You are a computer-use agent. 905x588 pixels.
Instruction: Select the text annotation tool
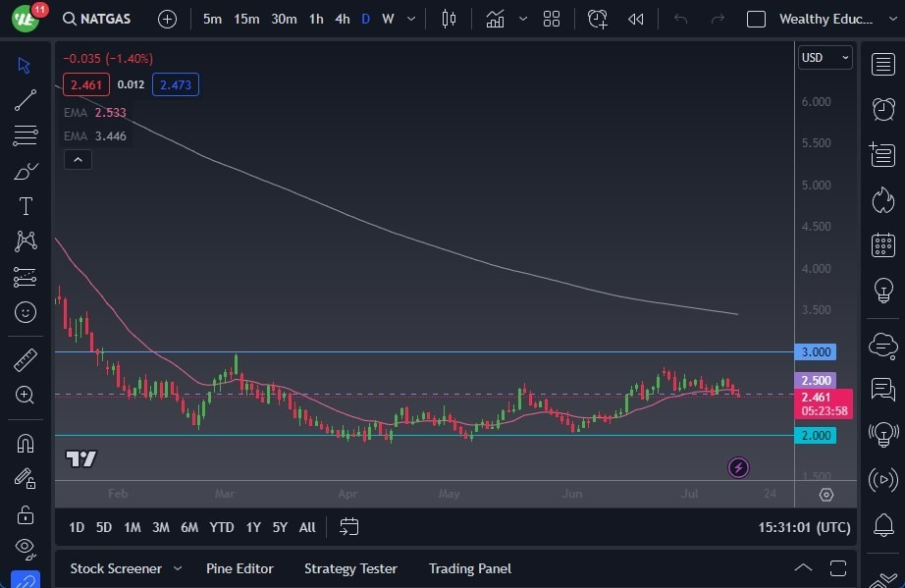point(26,206)
